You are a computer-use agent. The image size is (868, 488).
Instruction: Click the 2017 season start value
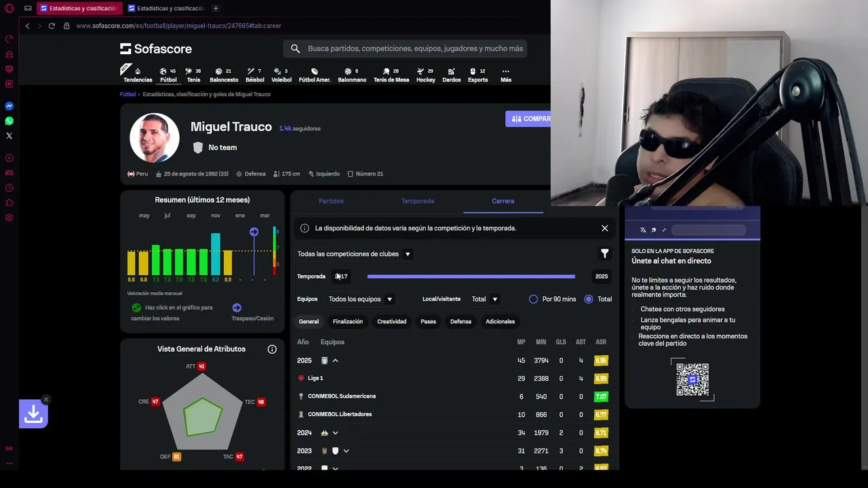341,277
